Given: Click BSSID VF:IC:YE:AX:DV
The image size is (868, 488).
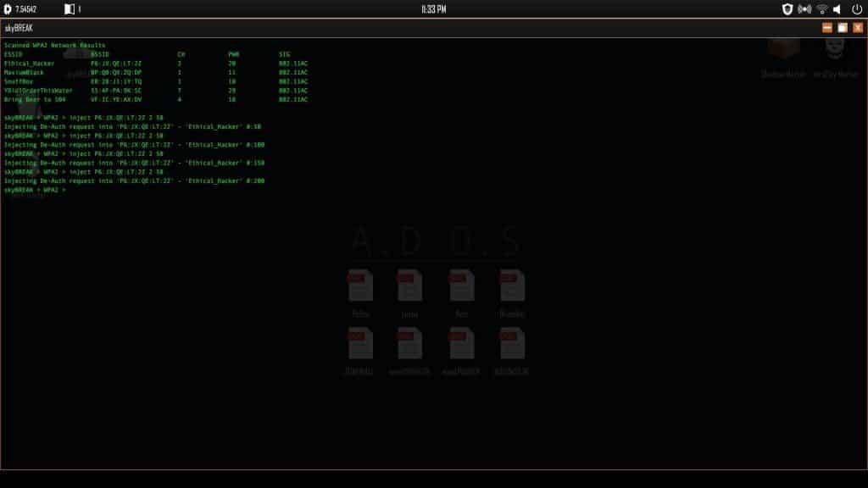Looking at the screenshot, I should tap(116, 100).
